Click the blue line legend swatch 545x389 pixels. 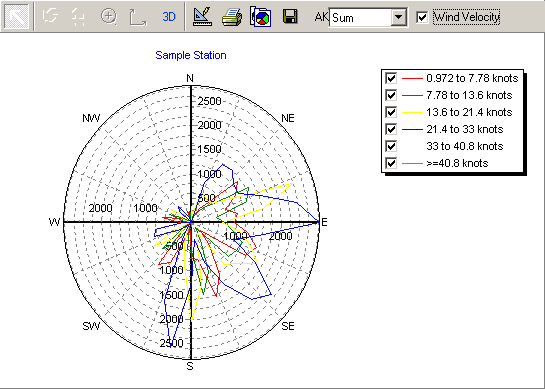tap(412, 130)
